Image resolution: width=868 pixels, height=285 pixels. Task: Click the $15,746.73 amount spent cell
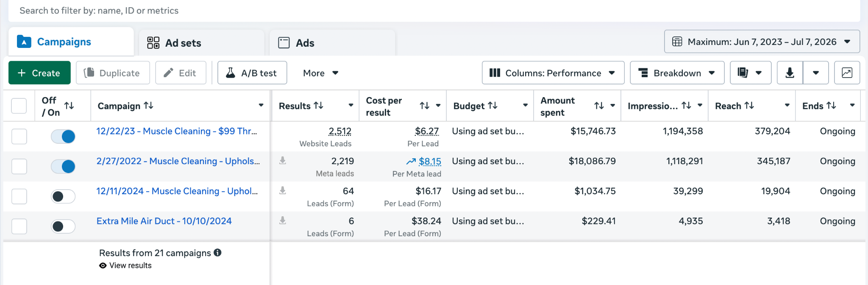click(593, 131)
